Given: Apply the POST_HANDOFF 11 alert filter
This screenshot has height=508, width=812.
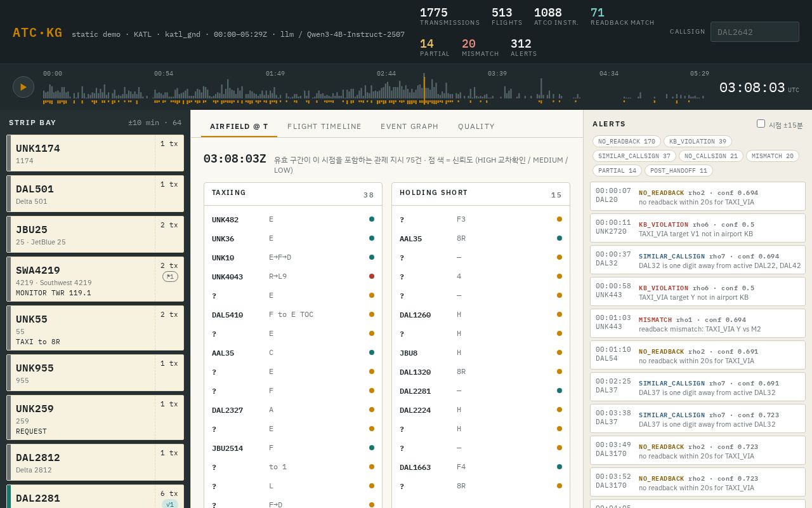Looking at the screenshot, I should [x=679, y=171].
